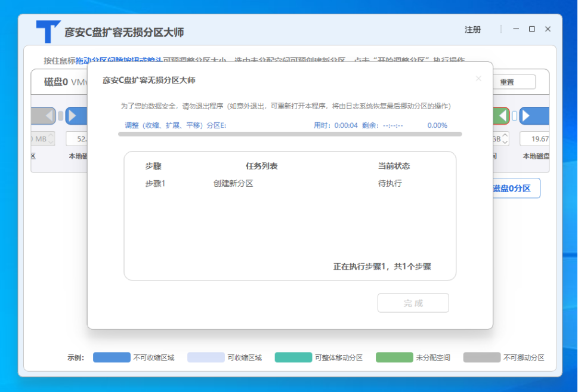Image resolution: width=578 pixels, height=392 pixels.
Task: Click the 重置 reset button
Action: (514, 82)
